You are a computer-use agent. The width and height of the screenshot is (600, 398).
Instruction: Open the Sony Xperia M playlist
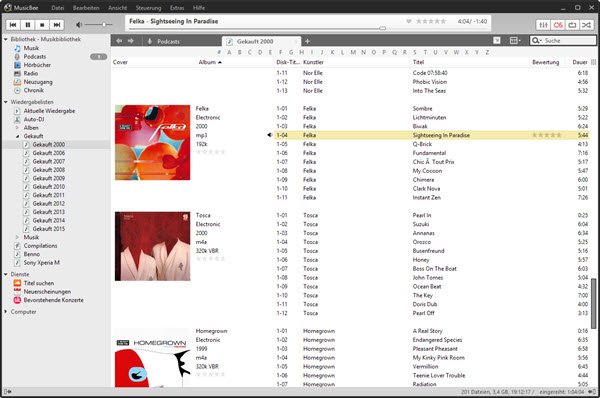41,263
